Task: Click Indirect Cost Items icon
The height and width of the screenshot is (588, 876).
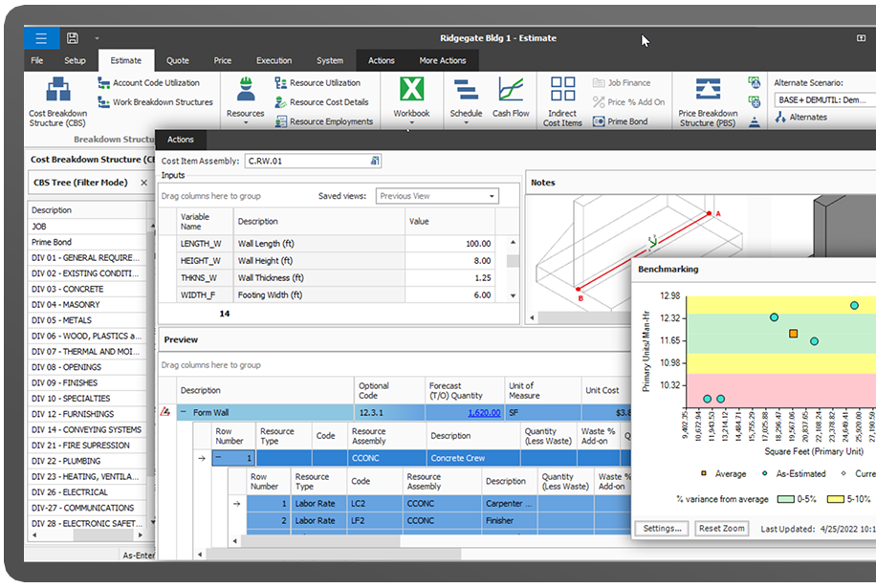Action: click(x=562, y=91)
